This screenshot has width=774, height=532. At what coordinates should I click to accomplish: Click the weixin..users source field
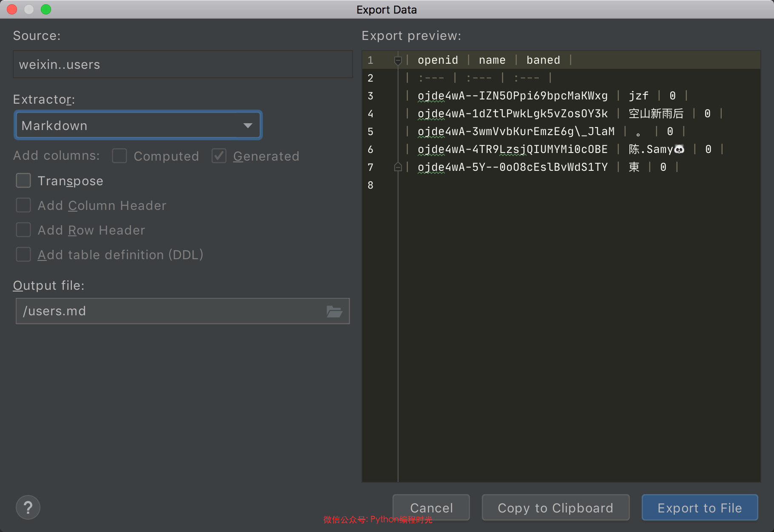pos(182,65)
